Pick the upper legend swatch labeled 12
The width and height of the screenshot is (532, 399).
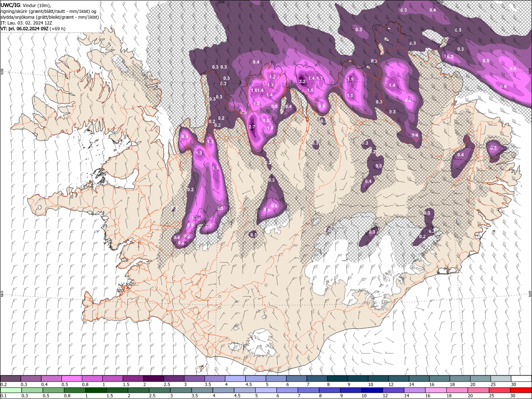click(399, 379)
